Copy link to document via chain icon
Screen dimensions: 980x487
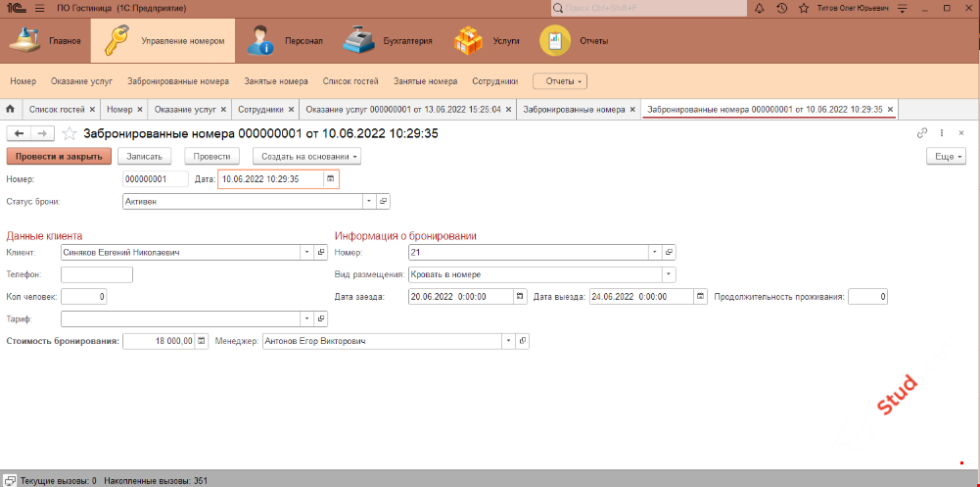click(x=921, y=133)
